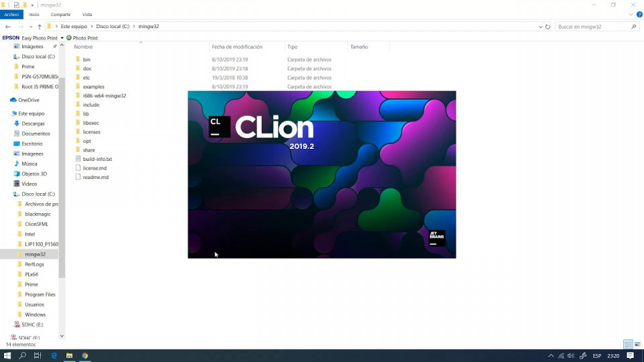Sort by Fecha de modificación column
The width and height of the screenshot is (644, 362).
click(x=237, y=47)
